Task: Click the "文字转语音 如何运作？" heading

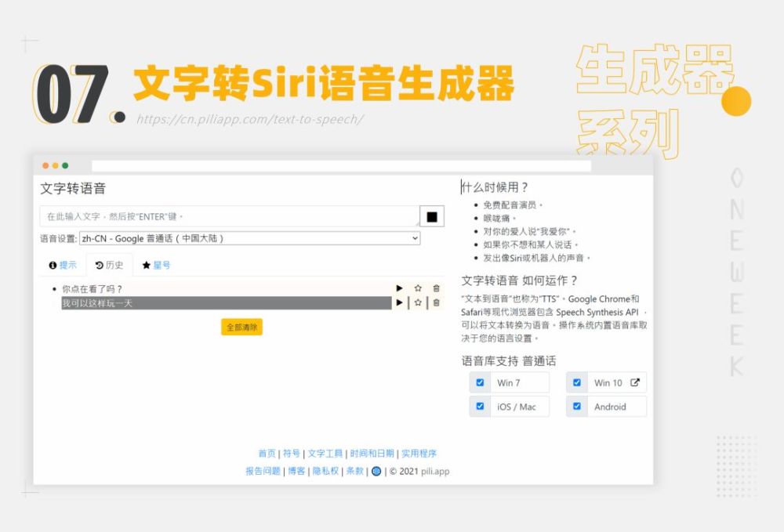Action: tap(519, 280)
